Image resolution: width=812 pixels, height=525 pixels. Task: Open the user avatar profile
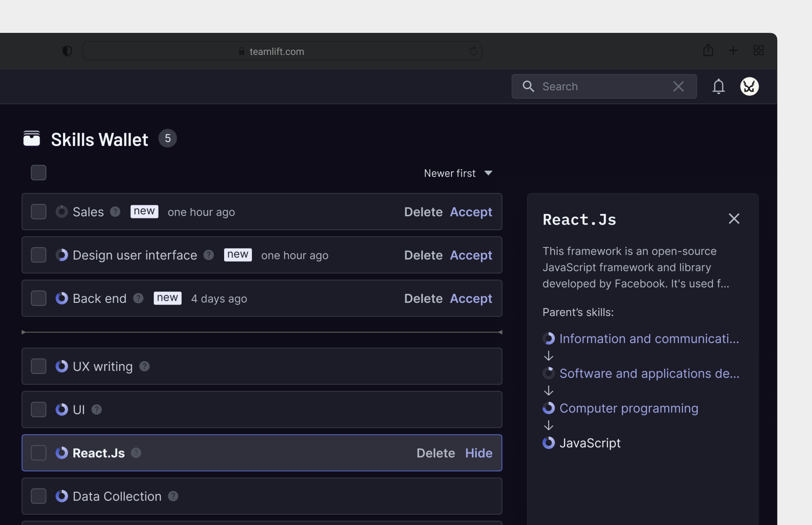[749, 86]
